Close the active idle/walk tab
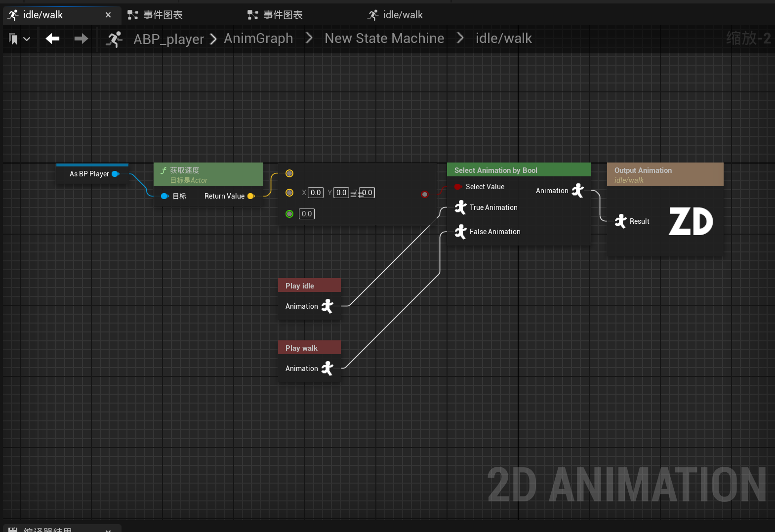 [x=108, y=15]
